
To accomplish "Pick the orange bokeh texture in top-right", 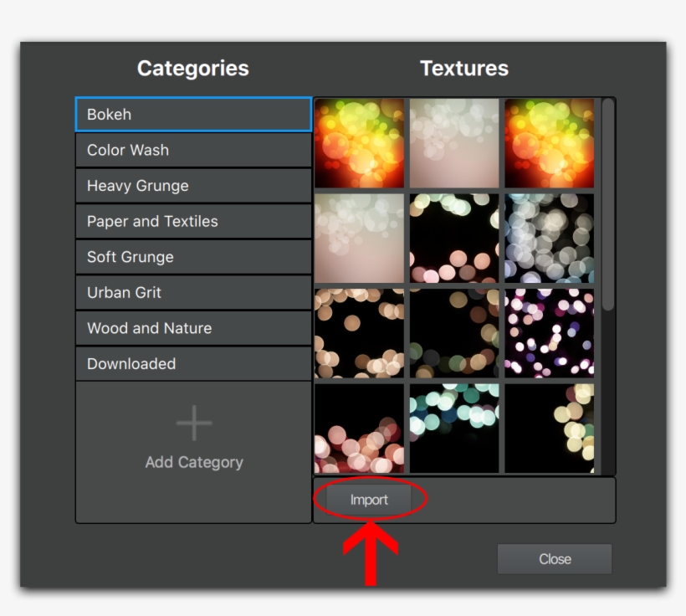I will tap(549, 143).
